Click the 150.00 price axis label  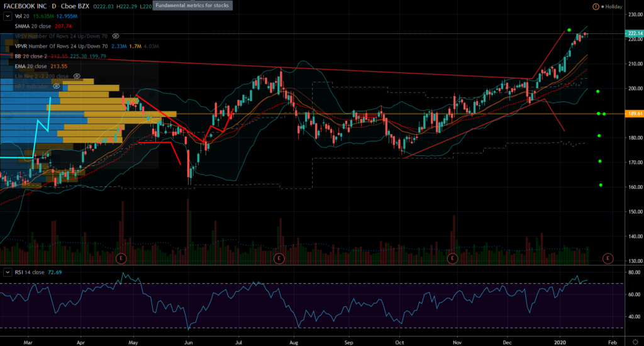point(635,211)
